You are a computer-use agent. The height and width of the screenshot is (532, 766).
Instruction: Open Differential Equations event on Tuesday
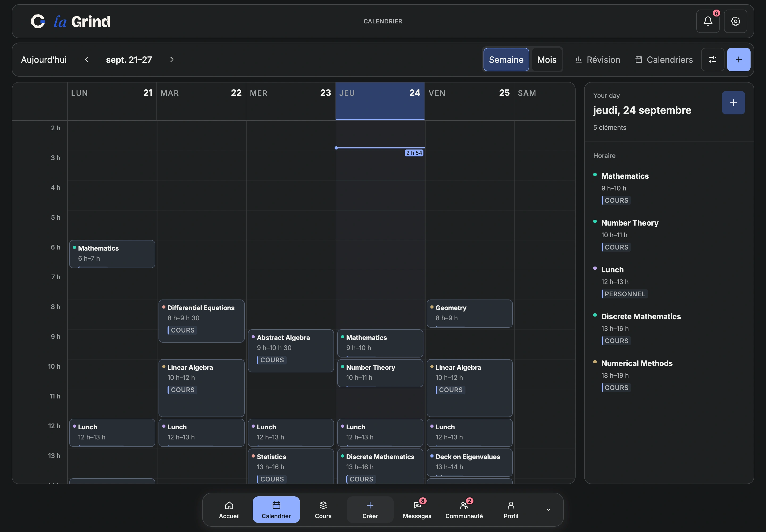[x=201, y=321]
